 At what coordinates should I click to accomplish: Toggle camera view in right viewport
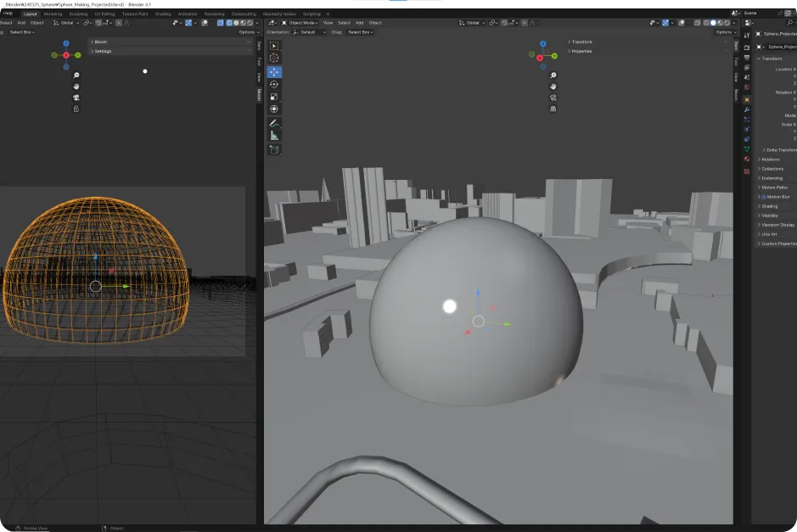pos(553,98)
